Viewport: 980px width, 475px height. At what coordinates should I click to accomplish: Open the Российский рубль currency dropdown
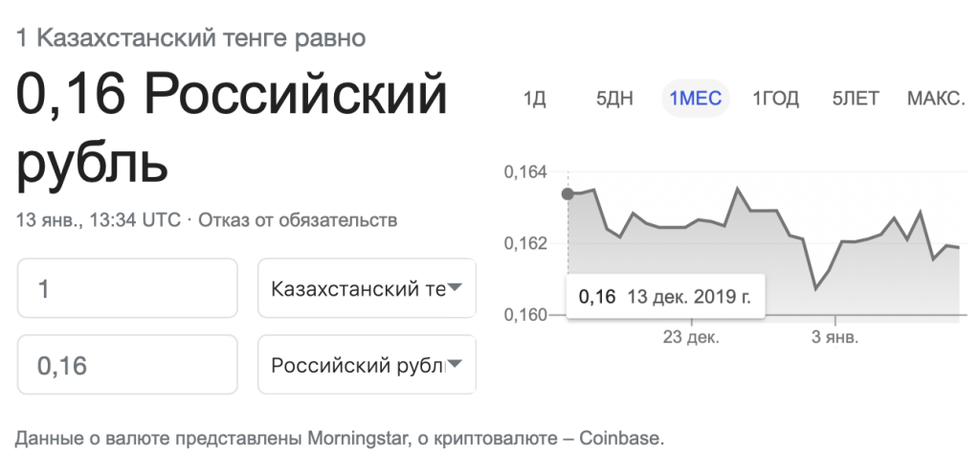point(367,364)
